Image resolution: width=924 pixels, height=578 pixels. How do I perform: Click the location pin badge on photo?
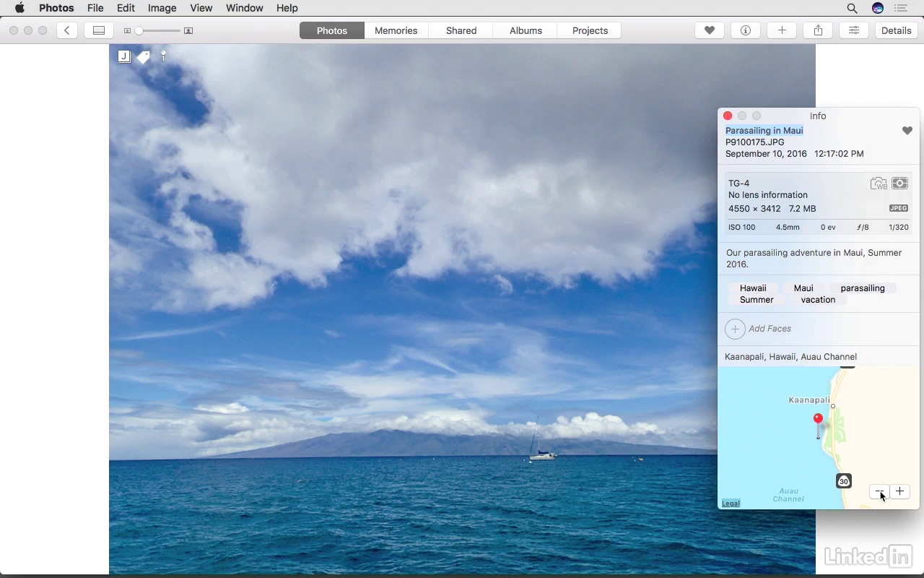pyautogui.click(x=164, y=55)
